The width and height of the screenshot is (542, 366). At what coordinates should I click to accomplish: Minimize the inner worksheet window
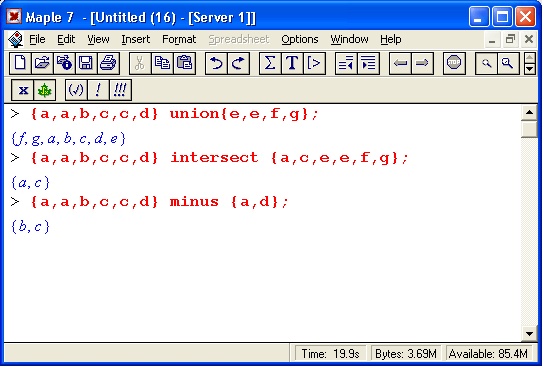492,40
